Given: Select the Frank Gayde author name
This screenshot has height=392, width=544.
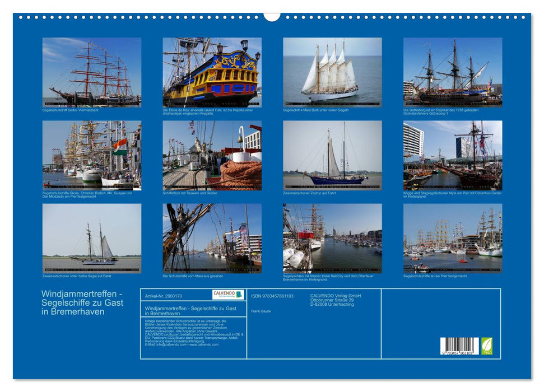Looking at the screenshot, I should click(x=261, y=311).
